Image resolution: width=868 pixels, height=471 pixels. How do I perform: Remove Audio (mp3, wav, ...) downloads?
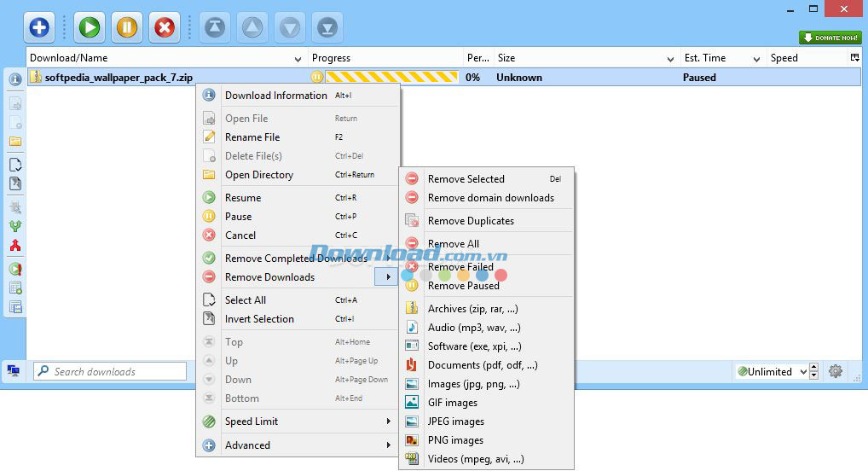(487, 328)
